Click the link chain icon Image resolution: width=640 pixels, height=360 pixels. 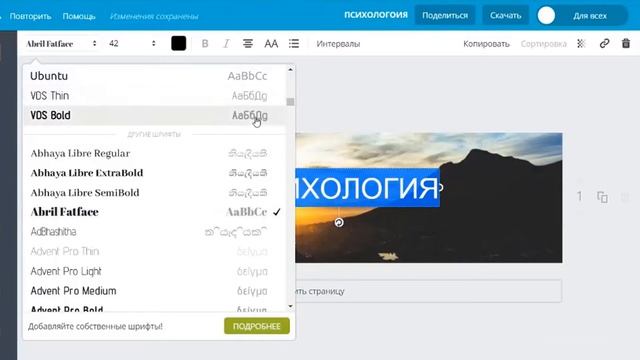[604, 43]
